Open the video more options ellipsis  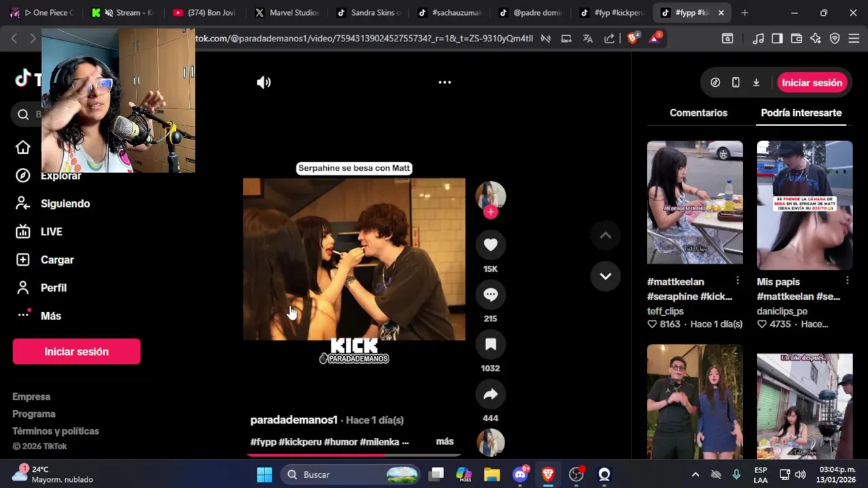(445, 82)
